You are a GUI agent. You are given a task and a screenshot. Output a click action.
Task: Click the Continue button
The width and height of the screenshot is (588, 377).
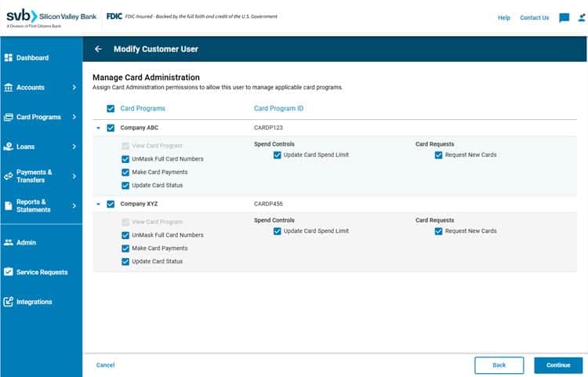[x=558, y=365]
